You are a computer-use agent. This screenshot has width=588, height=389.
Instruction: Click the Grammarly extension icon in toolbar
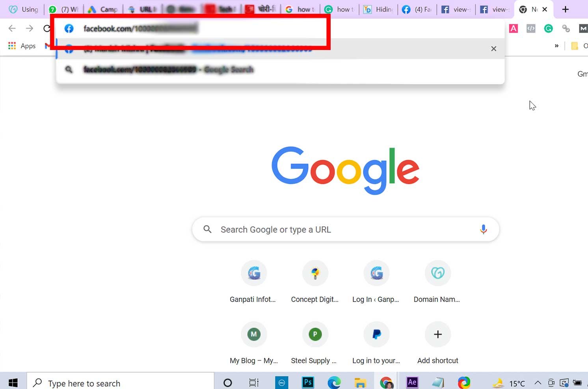coord(548,28)
